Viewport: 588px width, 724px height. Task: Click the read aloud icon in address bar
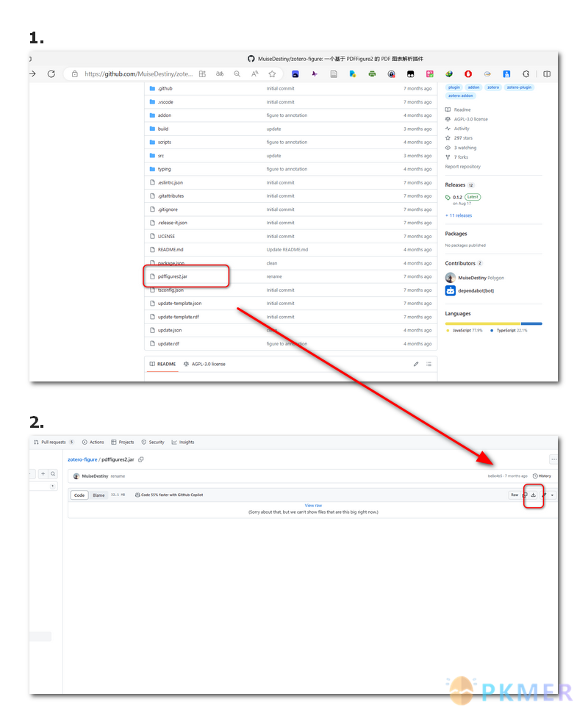(255, 74)
